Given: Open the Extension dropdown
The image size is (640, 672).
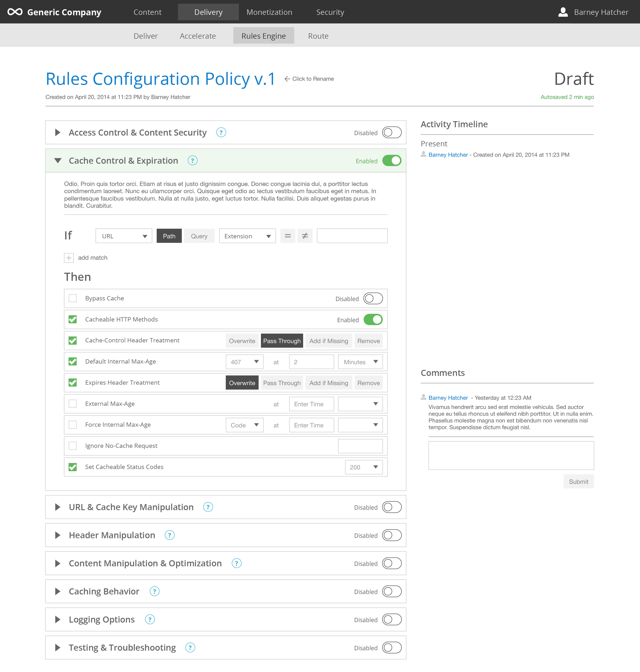Looking at the screenshot, I should coord(247,236).
